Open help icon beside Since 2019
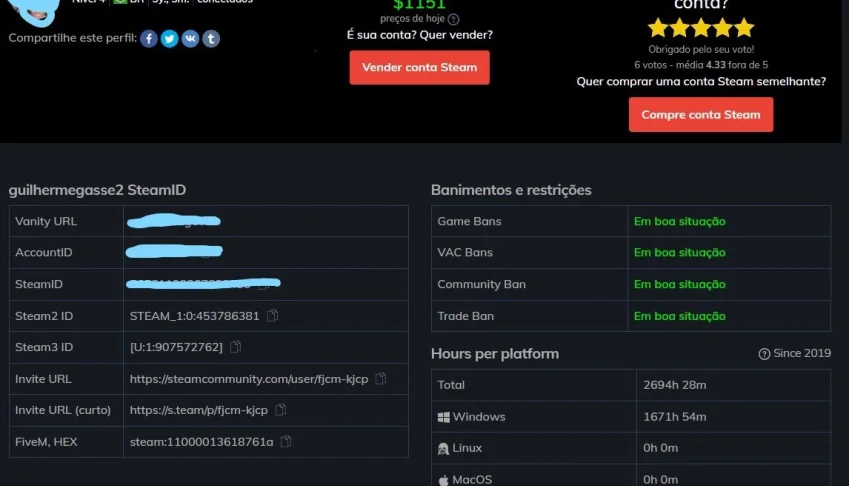The height and width of the screenshot is (486, 849). tap(764, 354)
